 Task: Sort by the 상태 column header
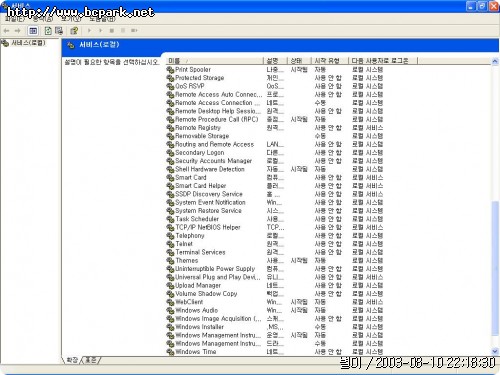299,61
